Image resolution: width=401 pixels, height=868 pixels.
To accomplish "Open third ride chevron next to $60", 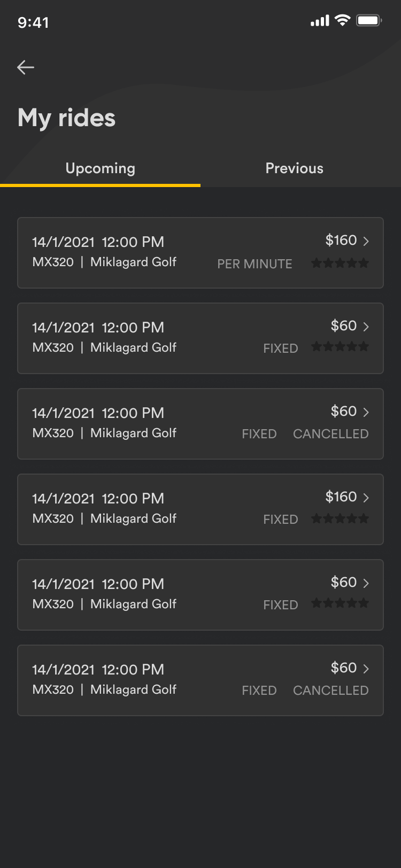I will 366,412.
